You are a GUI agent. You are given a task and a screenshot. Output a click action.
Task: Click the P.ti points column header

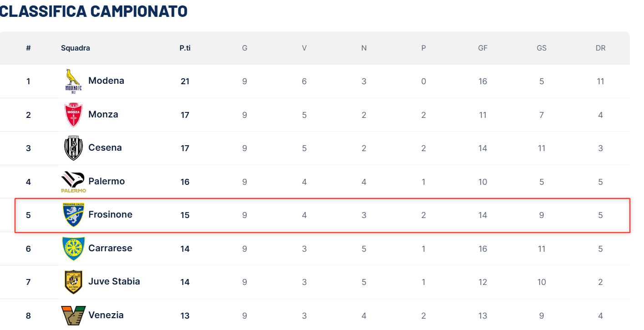(x=185, y=48)
